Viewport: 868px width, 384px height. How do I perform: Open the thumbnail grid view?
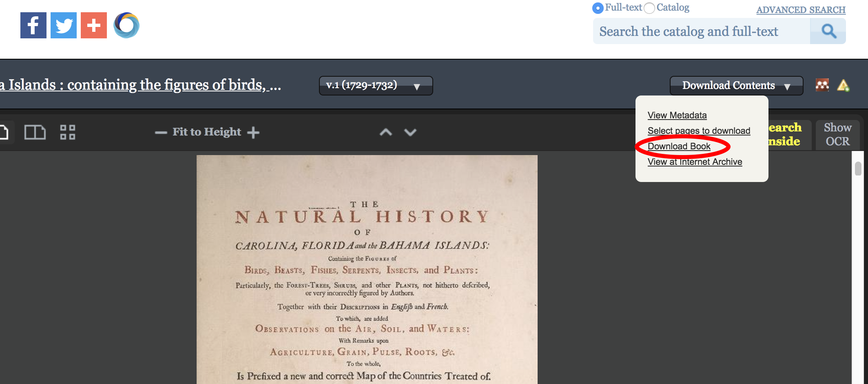[68, 132]
